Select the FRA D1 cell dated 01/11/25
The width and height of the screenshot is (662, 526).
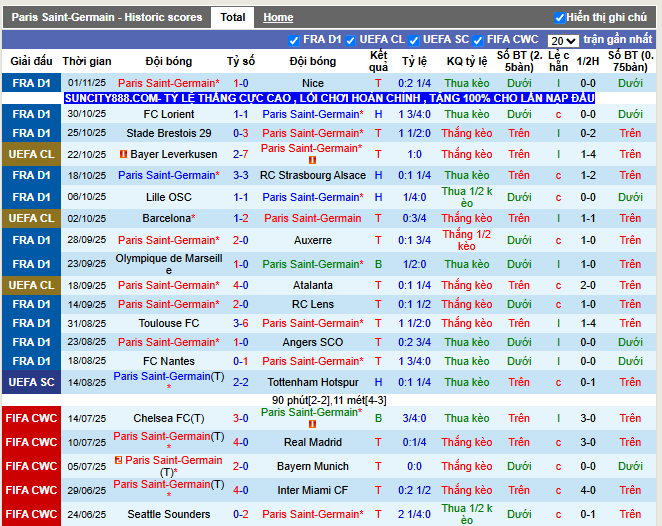click(32, 83)
